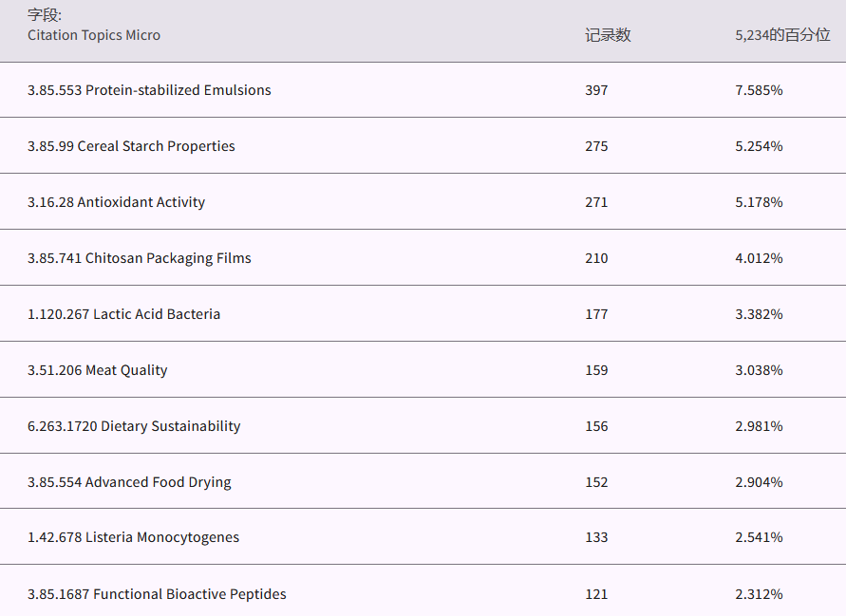Select the 2.981% percentage value
The height and width of the screenshot is (616, 846).
[x=759, y=426]
